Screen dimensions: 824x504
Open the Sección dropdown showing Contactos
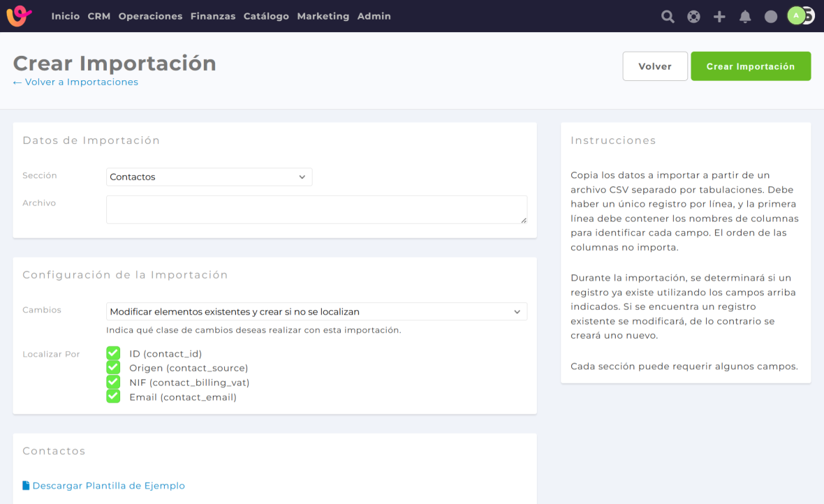pos(209,177)
